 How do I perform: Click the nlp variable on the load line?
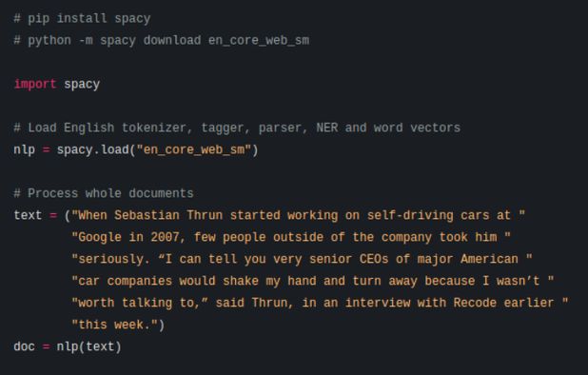25,149
